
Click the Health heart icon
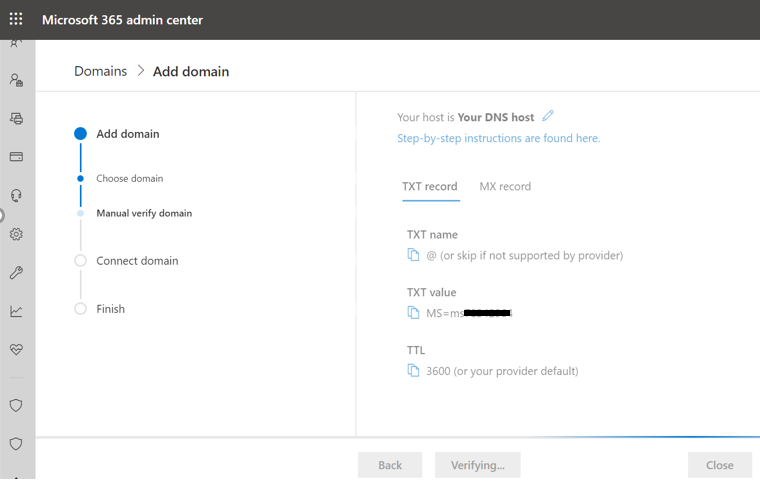16,350
